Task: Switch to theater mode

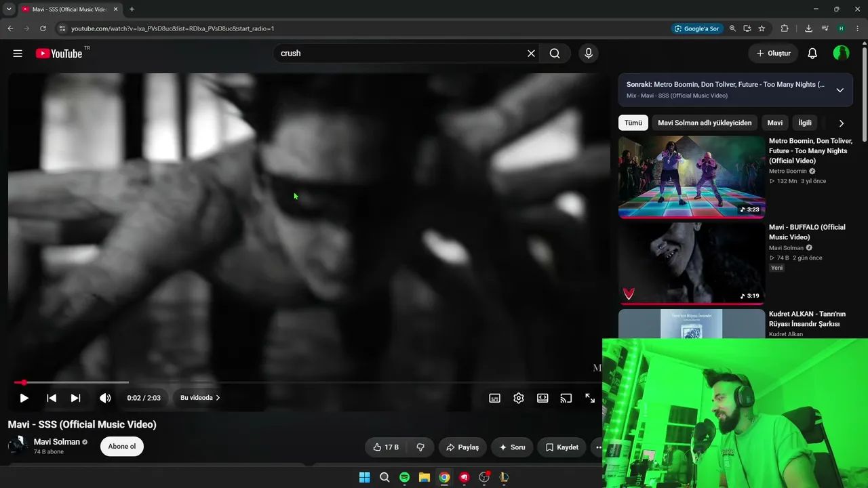Action: [x=542, y=398]
